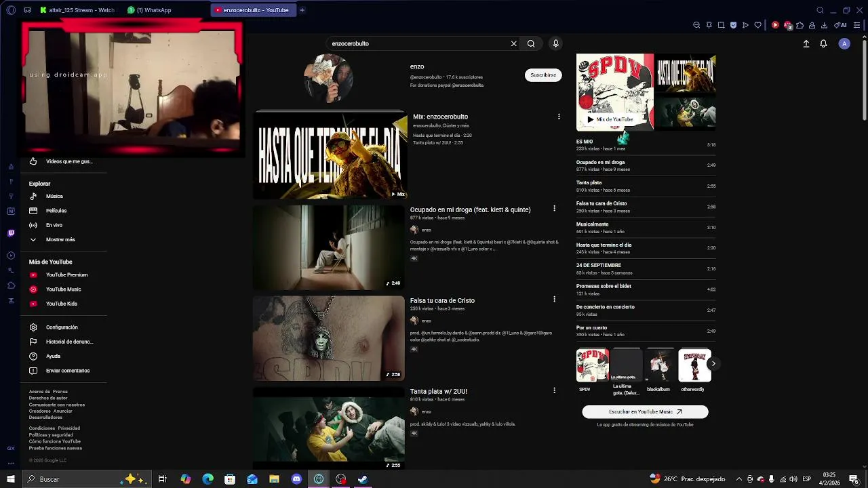
Task: Open the enzo channel profile picture
Action: [x=328, y=78]
